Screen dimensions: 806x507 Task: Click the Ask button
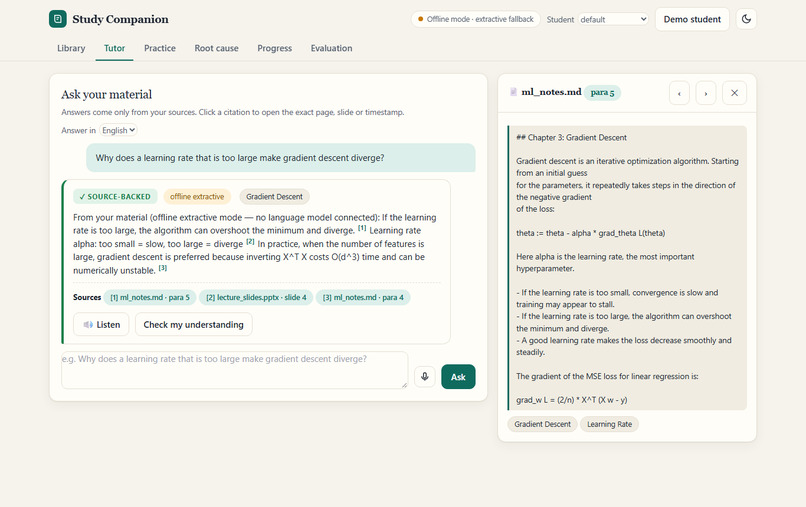click(458, 377)
